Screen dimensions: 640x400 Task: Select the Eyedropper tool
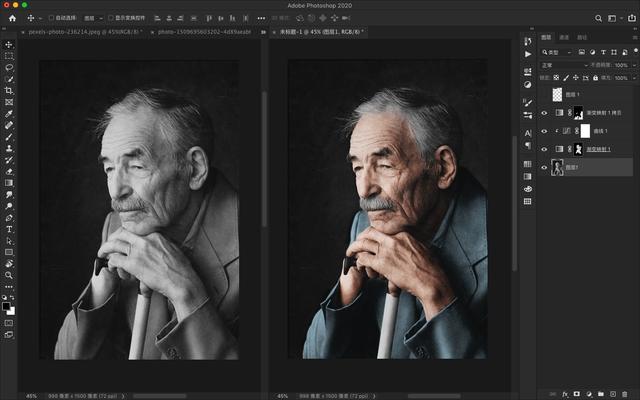9,113
